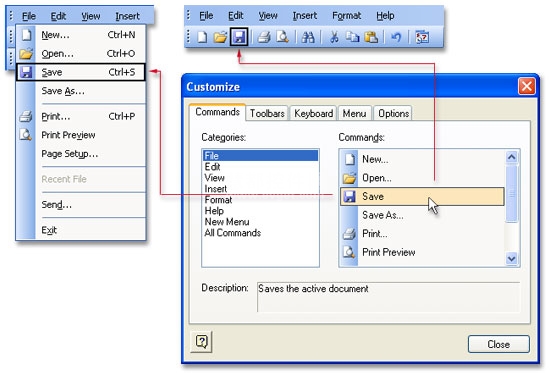Click the Commands list scroll down arrow

click(x=512, y=259)
